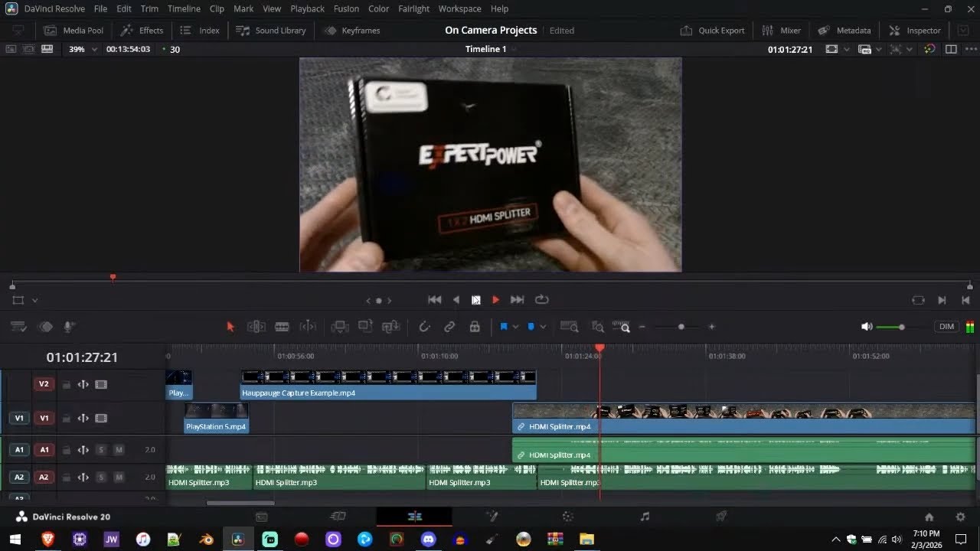980x551 pixels.
Task: Open the Inspector panel
Action: point(915,31)
